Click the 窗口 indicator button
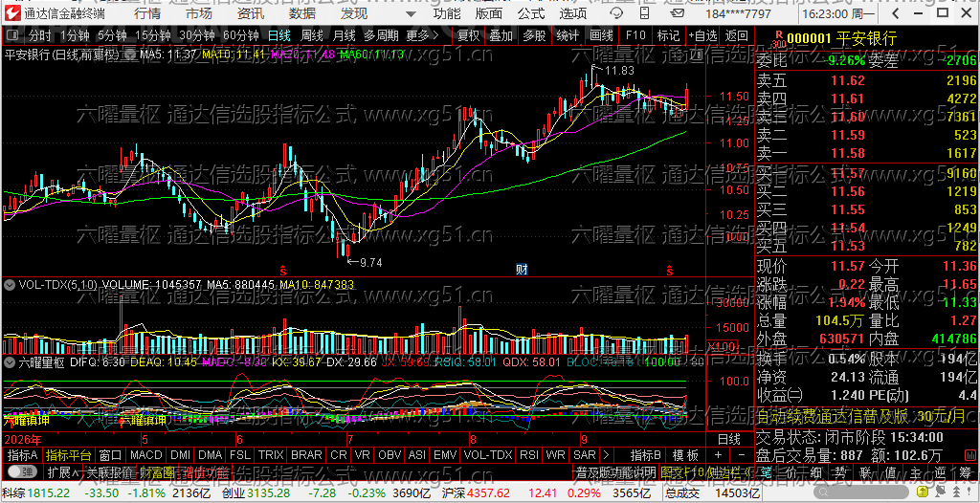The image size is (980, 503). [x=111, y=455]
